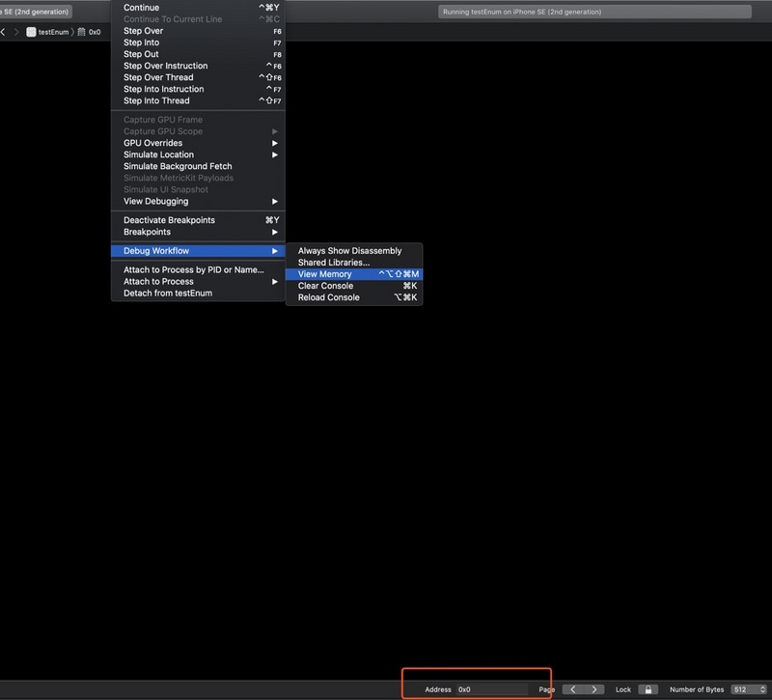Toggle the memory Lock padlock button
Screen dimensions: 772x700
pyautogui.click(x=648, y=689)
